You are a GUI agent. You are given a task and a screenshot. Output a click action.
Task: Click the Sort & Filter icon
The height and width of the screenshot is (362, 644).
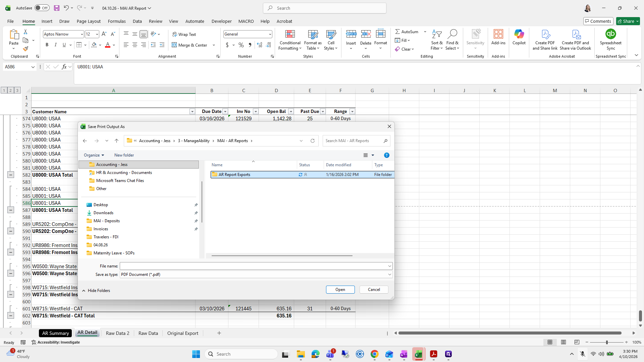point(437,34)
